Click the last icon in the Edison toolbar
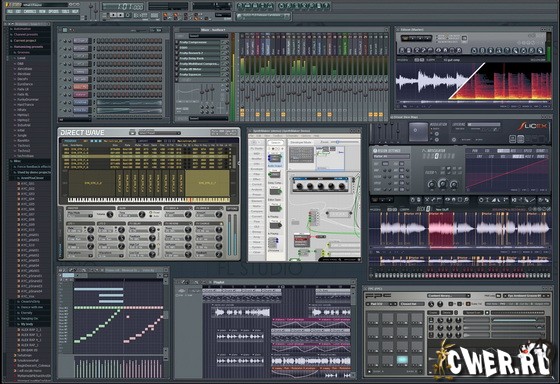 [540, 51]
